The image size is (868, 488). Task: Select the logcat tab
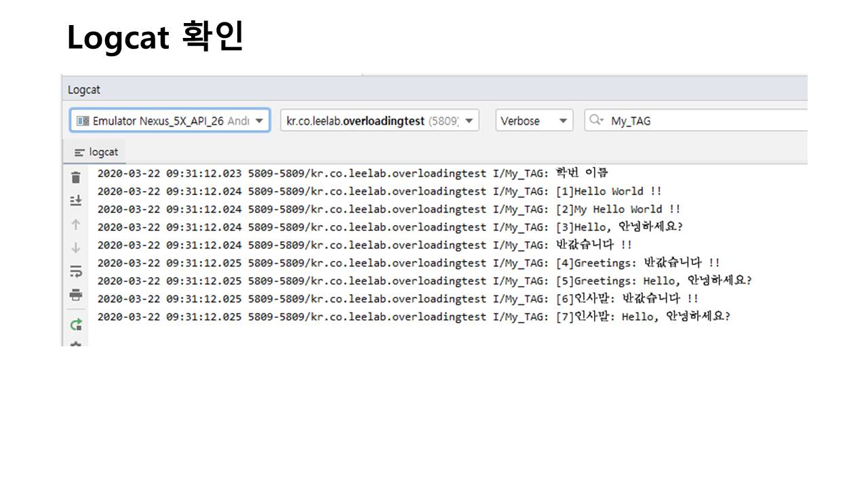pyautogui.click(x=96, y=152)
